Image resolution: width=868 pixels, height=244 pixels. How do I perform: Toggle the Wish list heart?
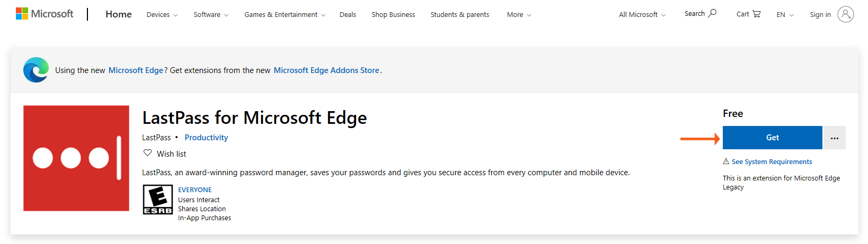tap(148, 153)
